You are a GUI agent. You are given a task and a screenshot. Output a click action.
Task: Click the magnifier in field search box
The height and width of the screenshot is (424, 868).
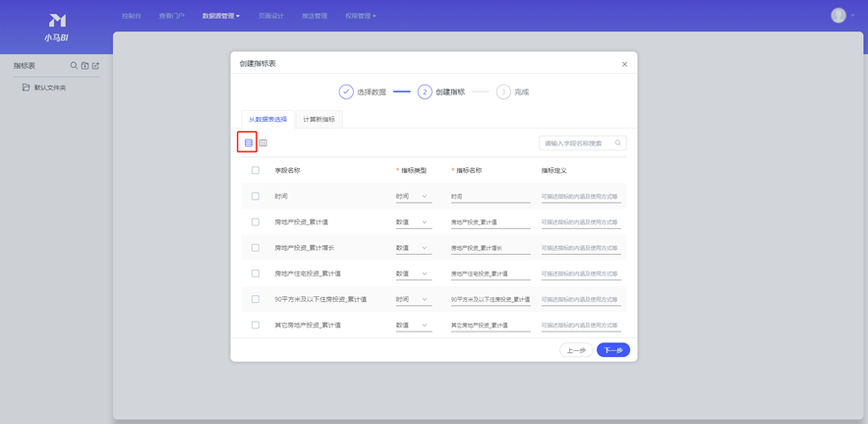coord(617,144)
